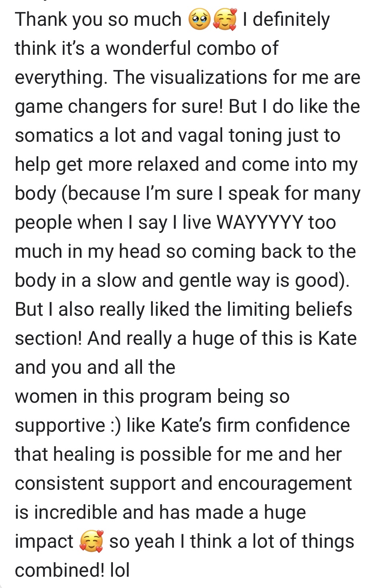Image resolution: width=375 pixels, height=588 pixels.
Task: Click the word 'WAYYYYY'
Action: [x=260, y=222]
